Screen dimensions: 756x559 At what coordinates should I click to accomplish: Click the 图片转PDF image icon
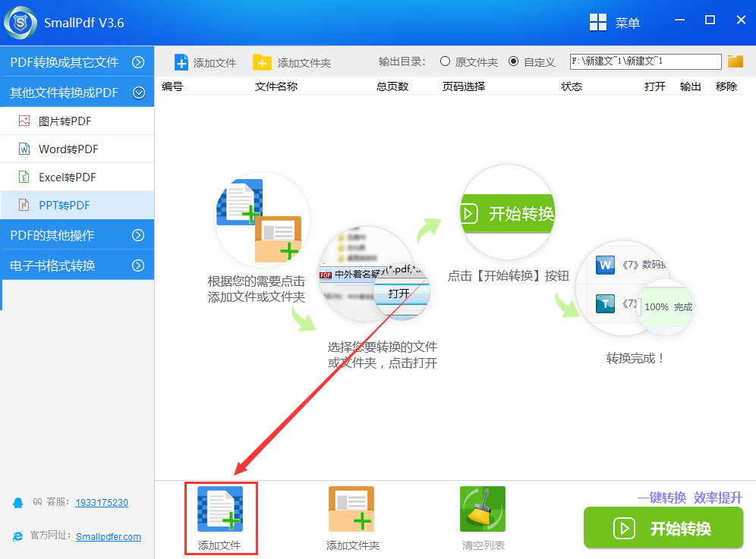pos(24,121)
